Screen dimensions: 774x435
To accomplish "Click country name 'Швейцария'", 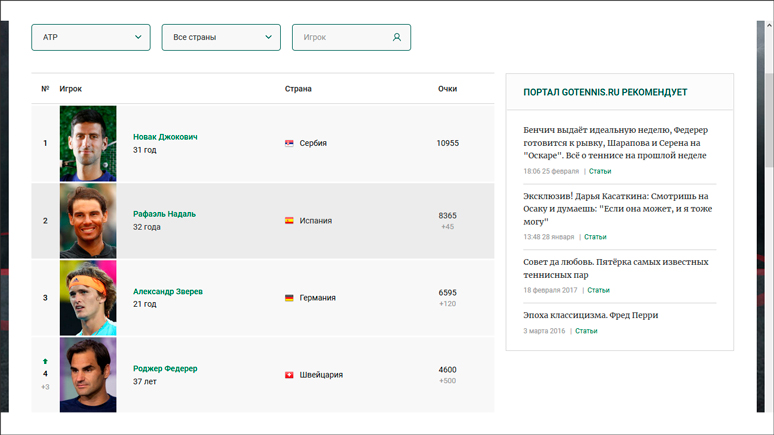I will point(321,375).
